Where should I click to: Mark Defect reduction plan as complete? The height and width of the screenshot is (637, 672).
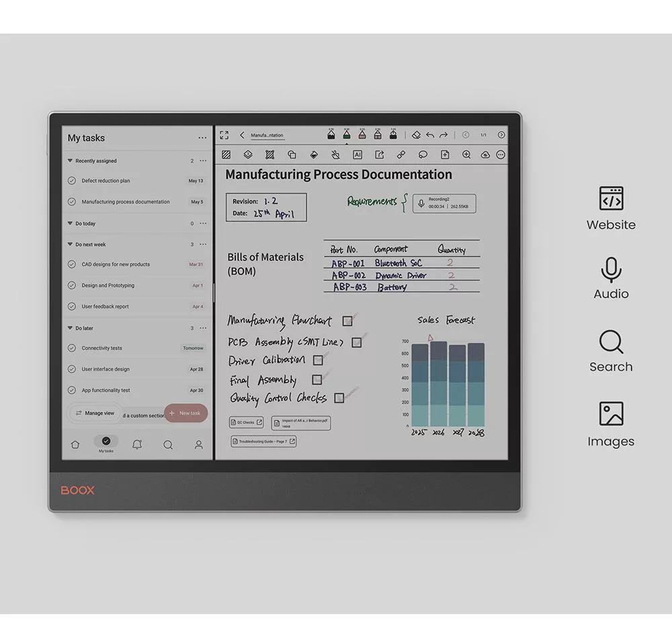(x=72, y=181)
